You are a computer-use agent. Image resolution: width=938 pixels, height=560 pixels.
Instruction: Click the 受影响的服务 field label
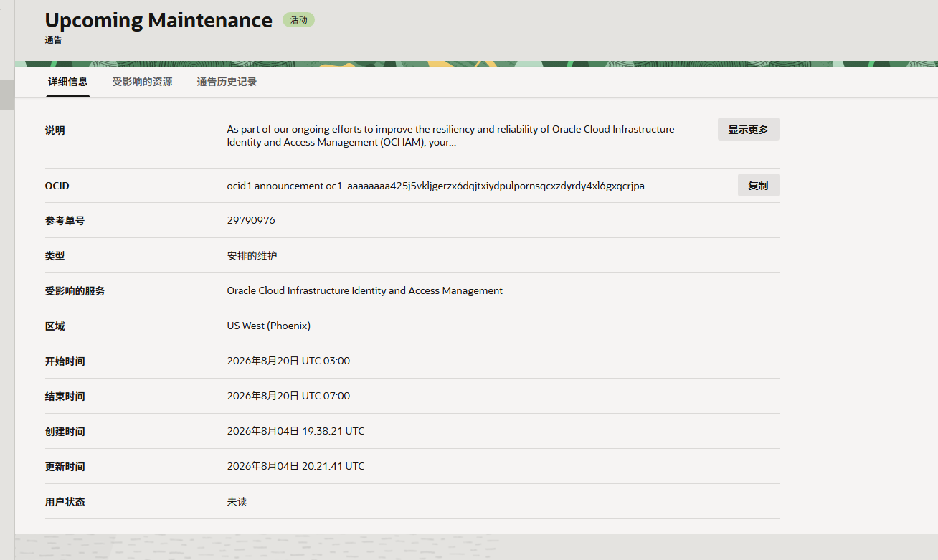coord(75,291)
